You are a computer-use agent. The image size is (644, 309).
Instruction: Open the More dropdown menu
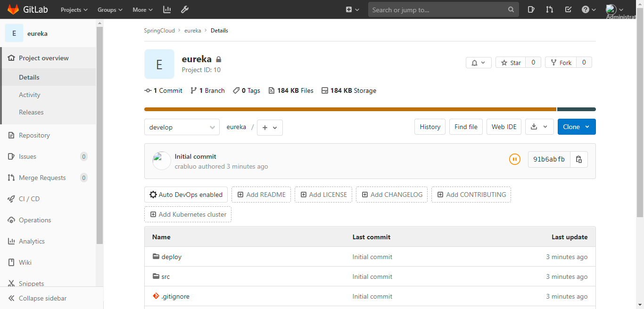pyautogui.click(x=142, y=9)
